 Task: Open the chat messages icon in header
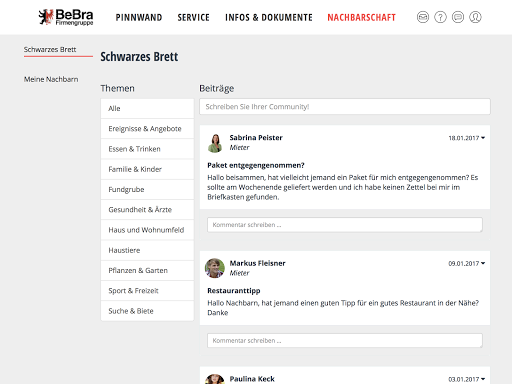[458, 17]
